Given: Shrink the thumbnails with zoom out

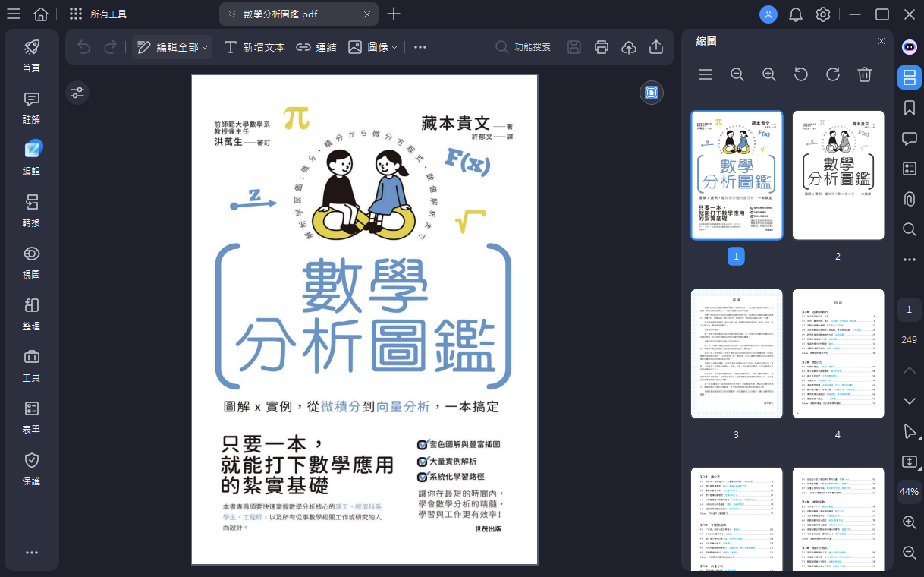Looking at the screenshot, I should pos(737,74).
